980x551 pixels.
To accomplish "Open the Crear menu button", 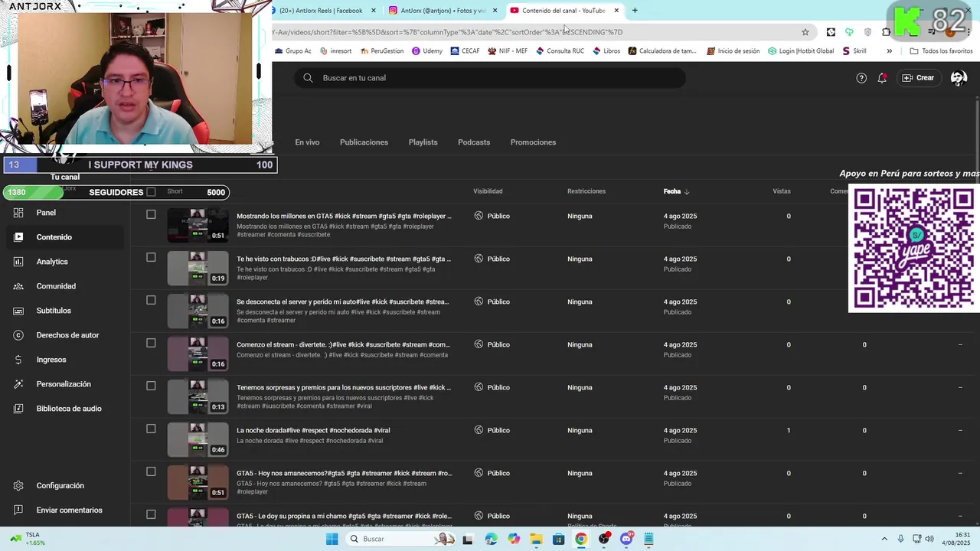I will point(918,78).
